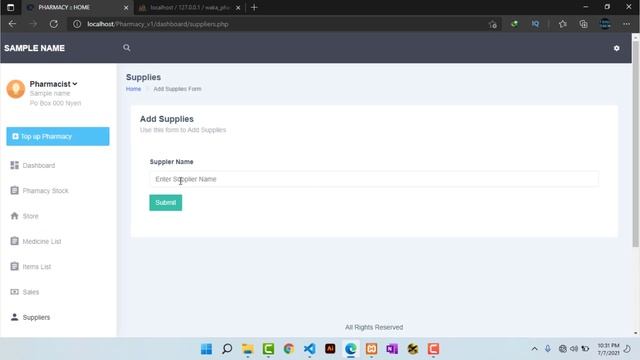Viewport: 640px width, 360px height.
Task: Click the Items List clipboard icon
Action: 15,266
